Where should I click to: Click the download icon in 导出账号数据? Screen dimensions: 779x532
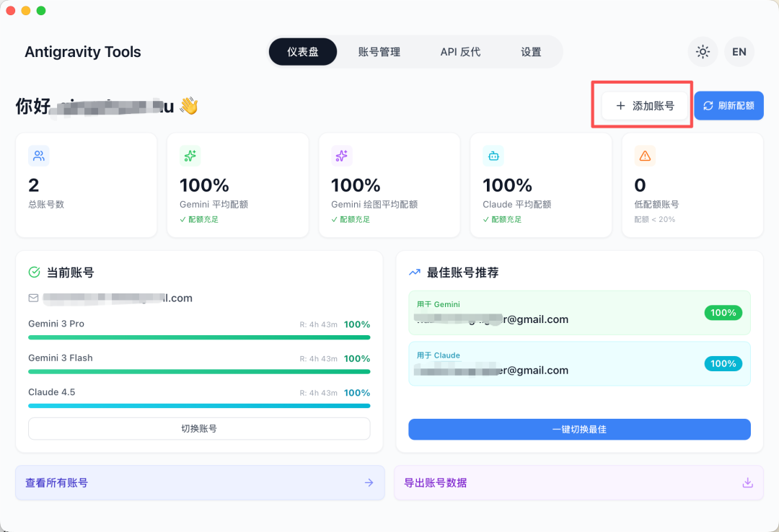click(x=748, y=483)
